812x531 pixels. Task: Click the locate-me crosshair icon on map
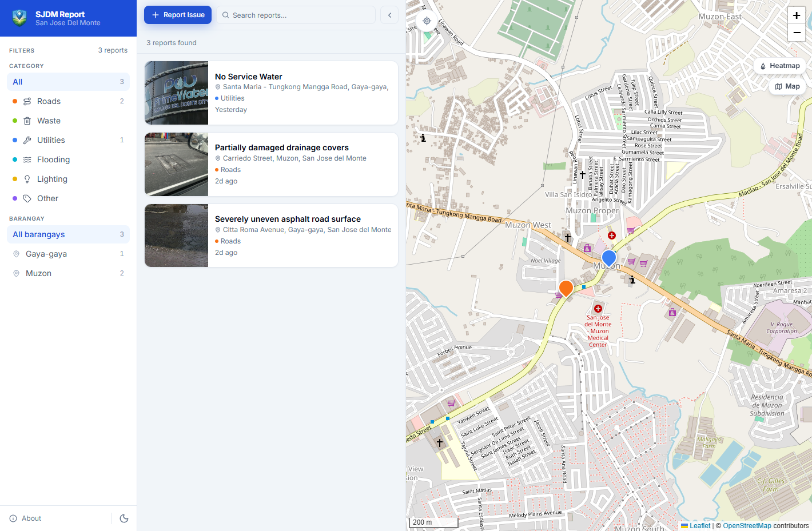coord(427,21)
